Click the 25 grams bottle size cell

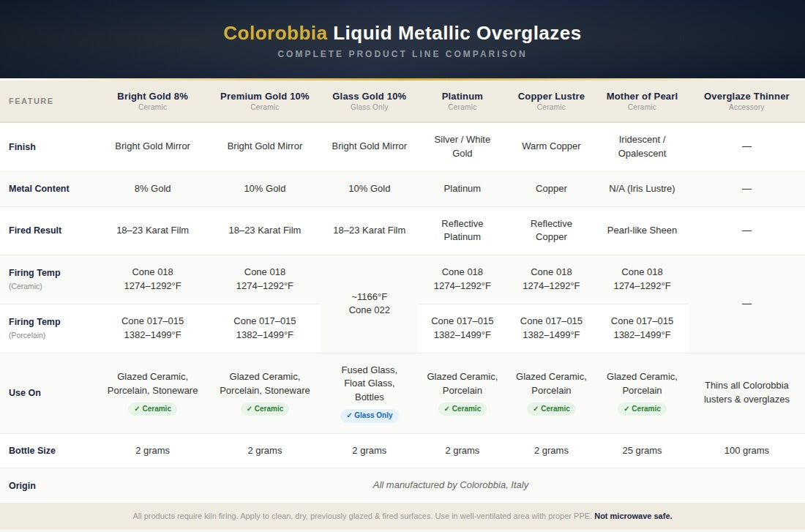[642, 450]
